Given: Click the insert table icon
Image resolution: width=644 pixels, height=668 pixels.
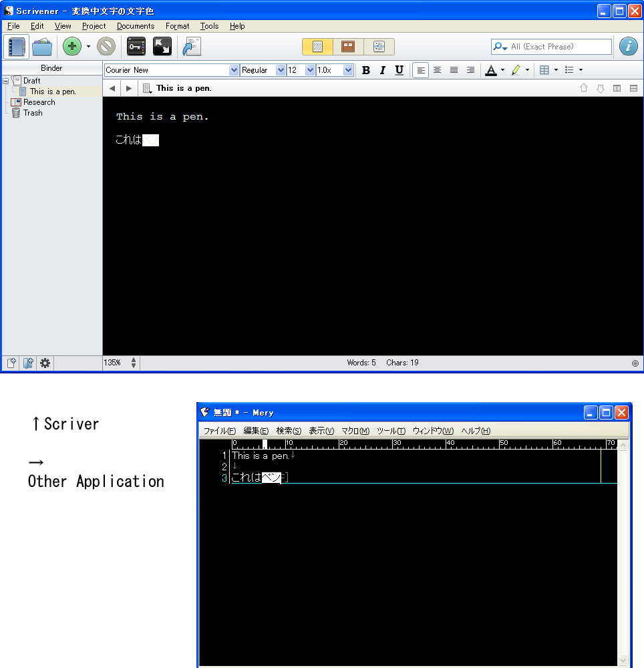Looking at the screenshot, I should tap(544, 70).
